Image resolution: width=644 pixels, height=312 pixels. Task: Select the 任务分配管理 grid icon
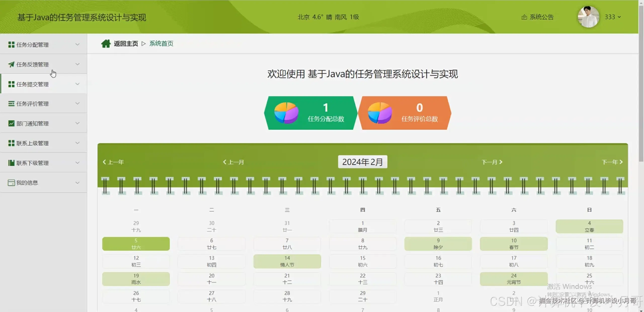point(11,44)
